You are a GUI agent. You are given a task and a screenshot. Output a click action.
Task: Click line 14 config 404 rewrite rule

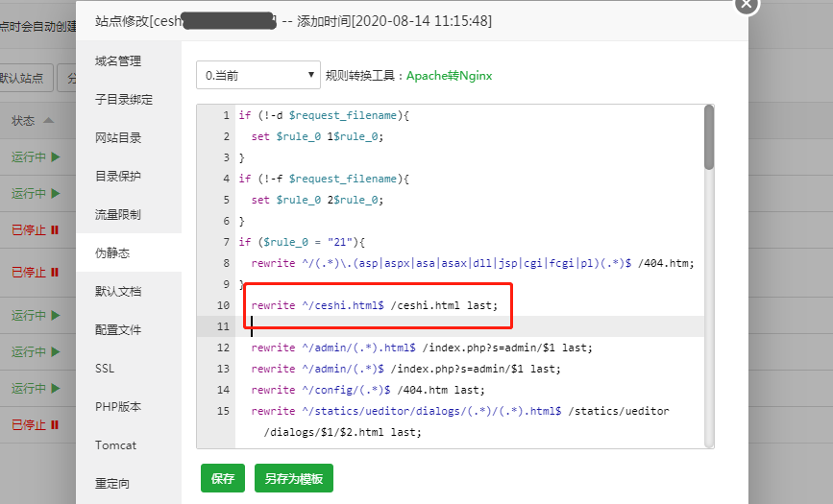coord(368,390)
